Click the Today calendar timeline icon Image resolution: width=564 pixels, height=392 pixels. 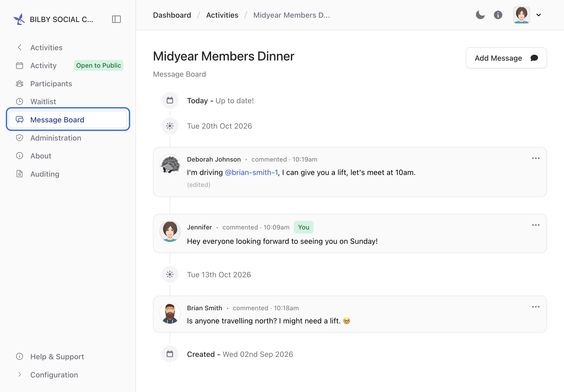(x=170, y=100)
